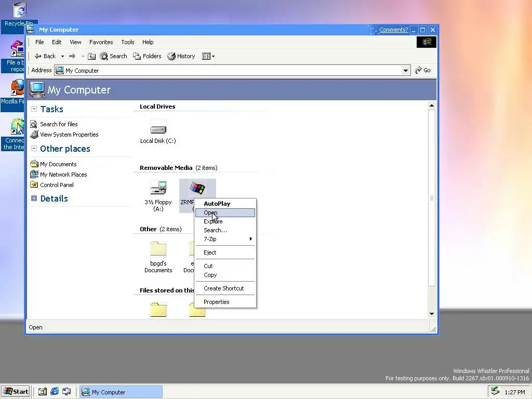
Task: Choose AutoPlay in the context menu
Action: [225, 204]
